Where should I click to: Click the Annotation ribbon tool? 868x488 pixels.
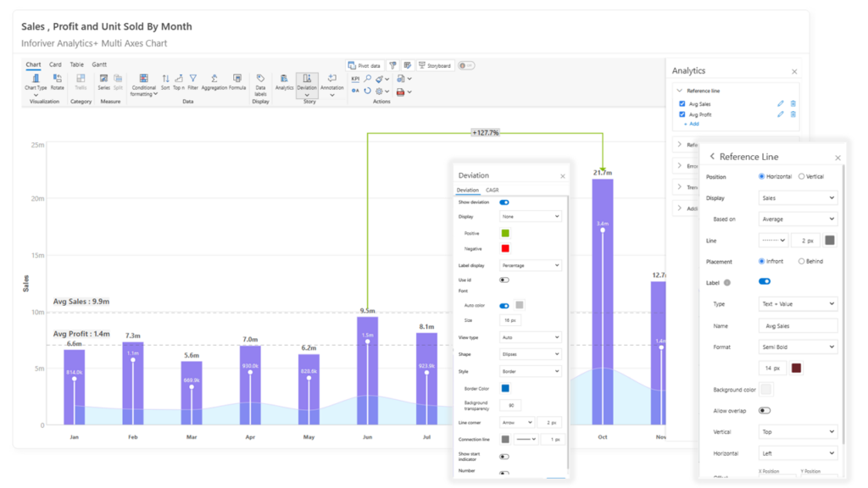click(331, 85)
